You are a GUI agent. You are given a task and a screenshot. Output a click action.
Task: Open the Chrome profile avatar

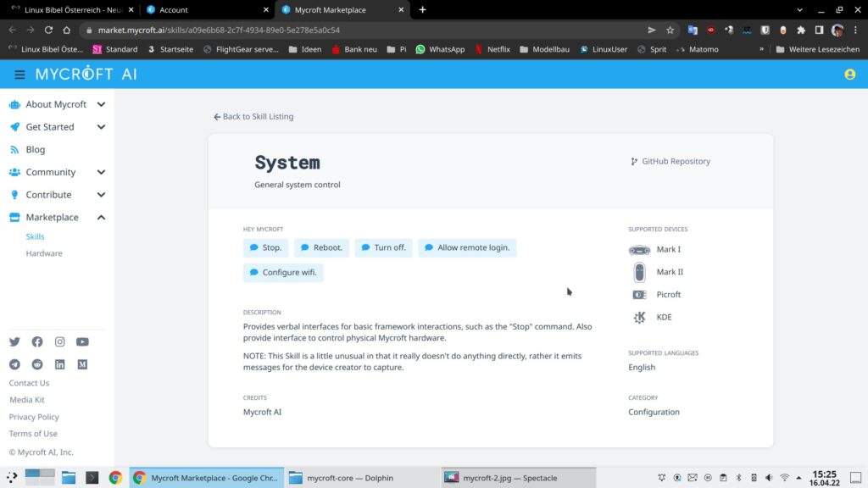pyautogui.click(x=837, y=30)
